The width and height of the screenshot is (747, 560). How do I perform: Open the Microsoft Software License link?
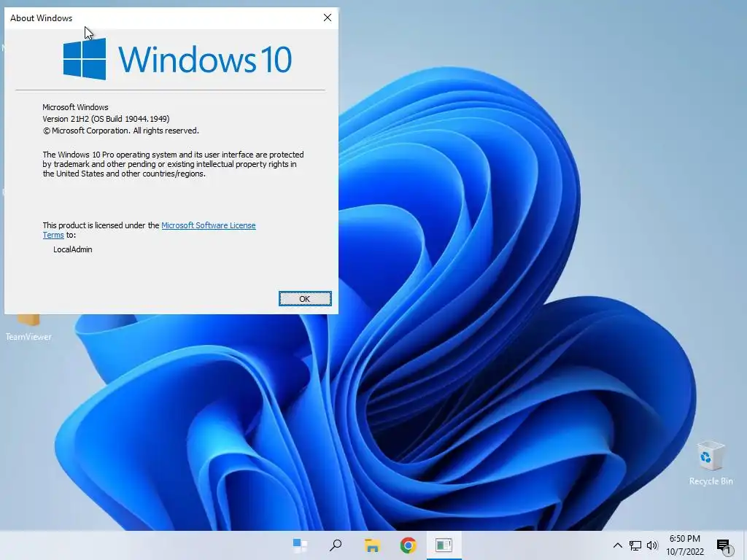(x=208, y=225)
